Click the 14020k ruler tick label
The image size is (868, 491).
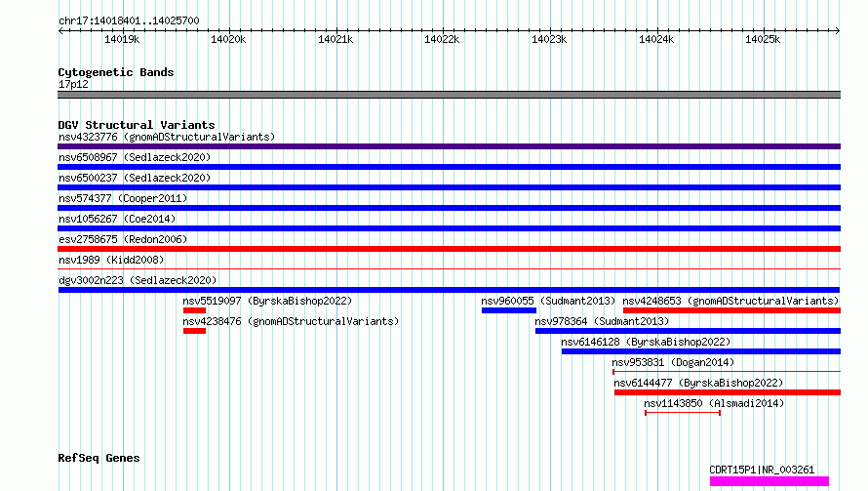point(228,39)
